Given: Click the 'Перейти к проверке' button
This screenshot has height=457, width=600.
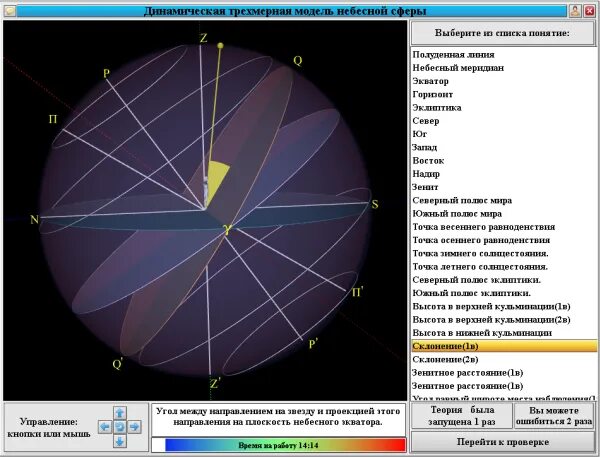Looking at the screenshot, I should [502, 442].
